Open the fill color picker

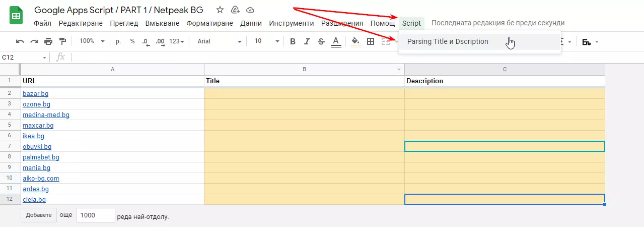coord(355,41)
